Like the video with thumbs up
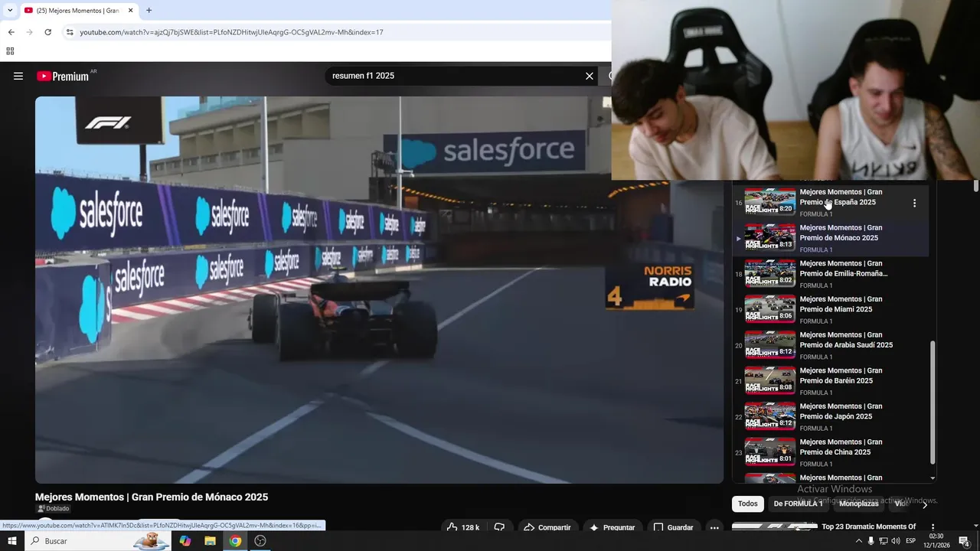The height and width of the screenshot is (551, 980). (462, 527)
